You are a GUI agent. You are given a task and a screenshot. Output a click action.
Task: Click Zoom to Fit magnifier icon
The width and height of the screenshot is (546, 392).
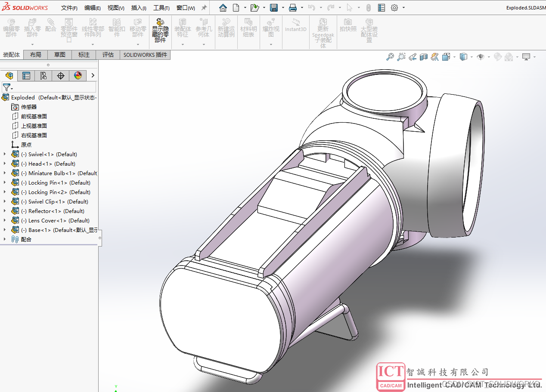(390, 56)
